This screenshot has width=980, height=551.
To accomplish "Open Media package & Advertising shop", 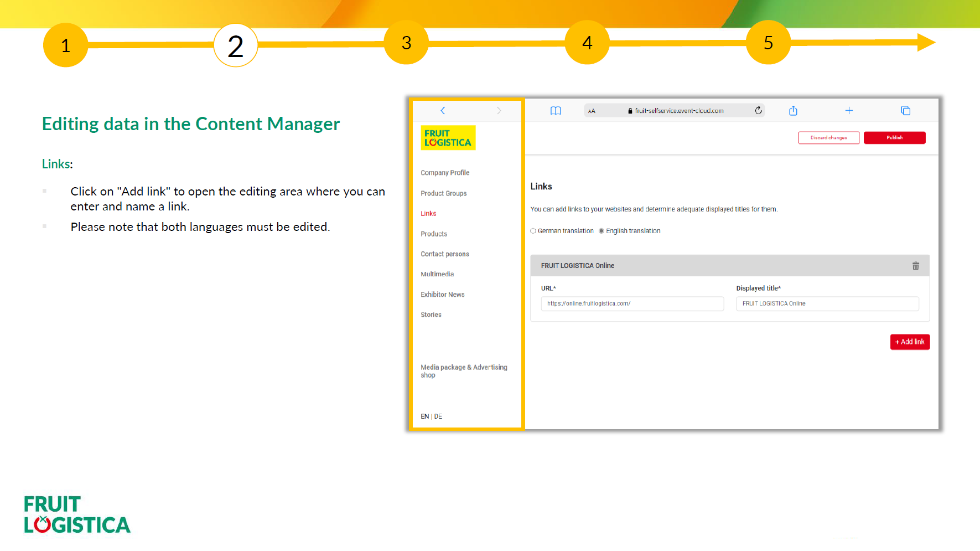I will [x=464, y=371].
